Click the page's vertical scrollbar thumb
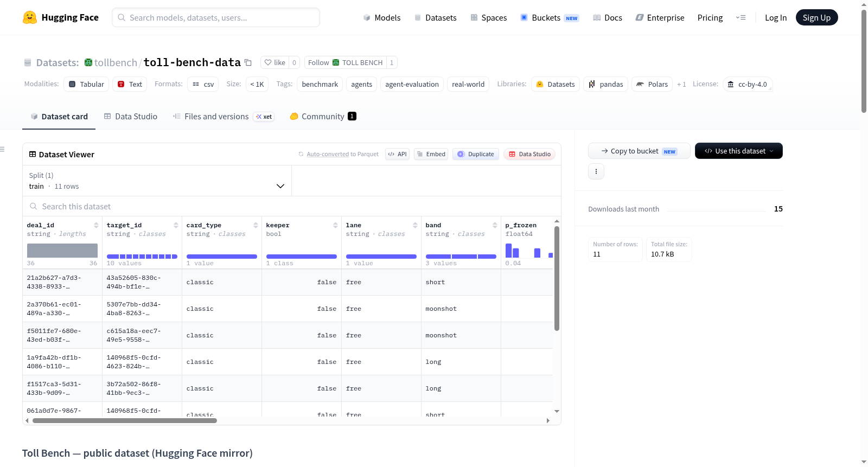The width and height of the screenshot is (868, 467). coord(864,61)
